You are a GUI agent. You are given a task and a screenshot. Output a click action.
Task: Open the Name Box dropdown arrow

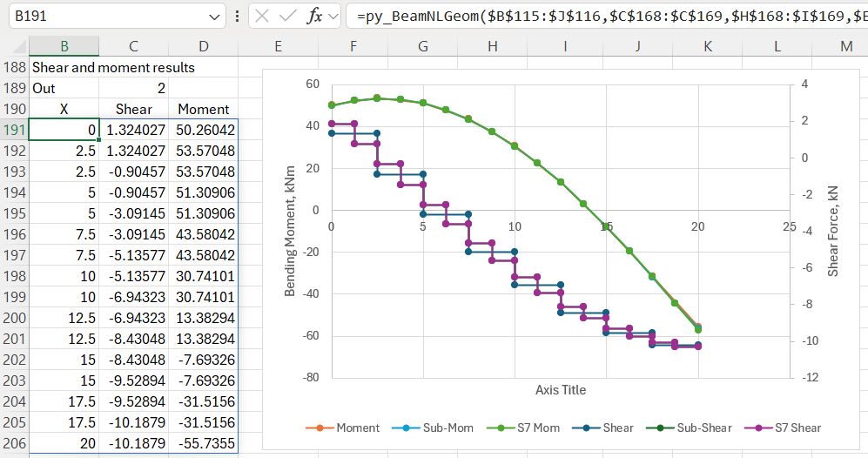(x=216, y=17)
